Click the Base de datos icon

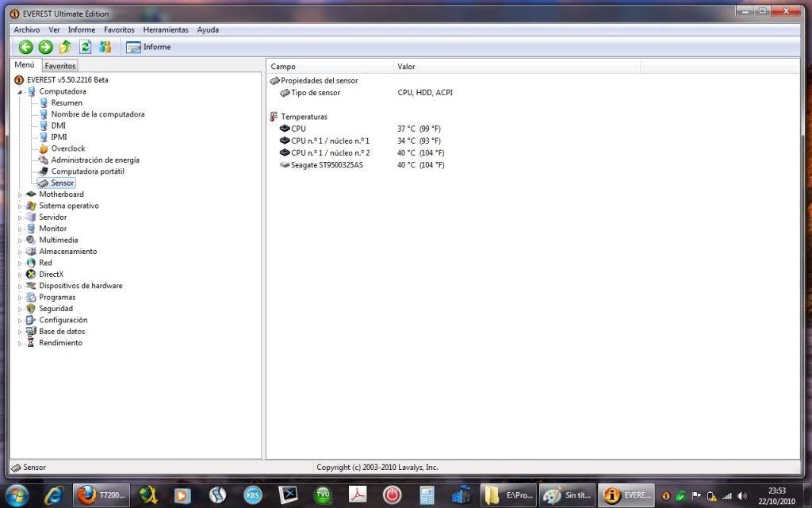pos(31,331)
